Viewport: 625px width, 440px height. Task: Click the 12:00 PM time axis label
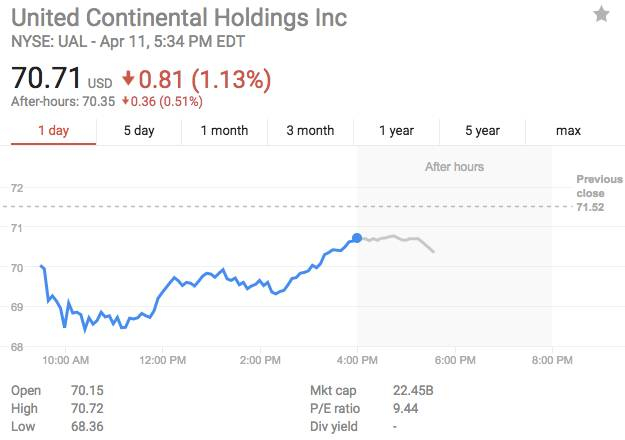click(162, 359)
